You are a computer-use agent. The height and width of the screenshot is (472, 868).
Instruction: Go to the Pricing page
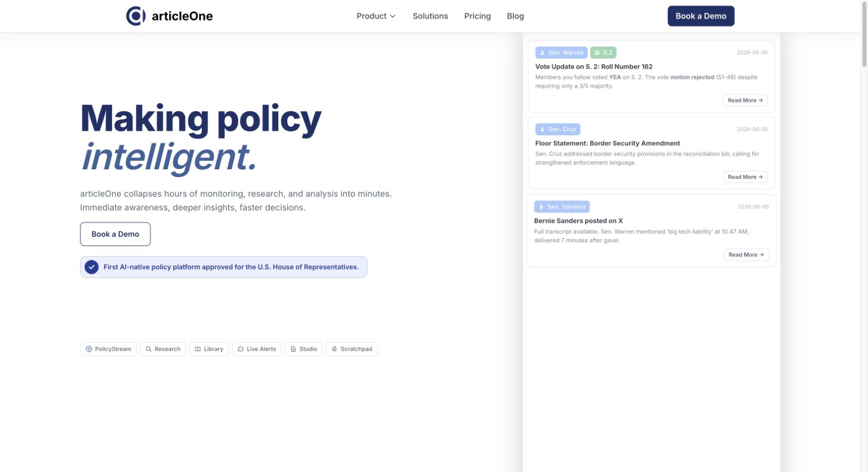[x=477, y=16]
